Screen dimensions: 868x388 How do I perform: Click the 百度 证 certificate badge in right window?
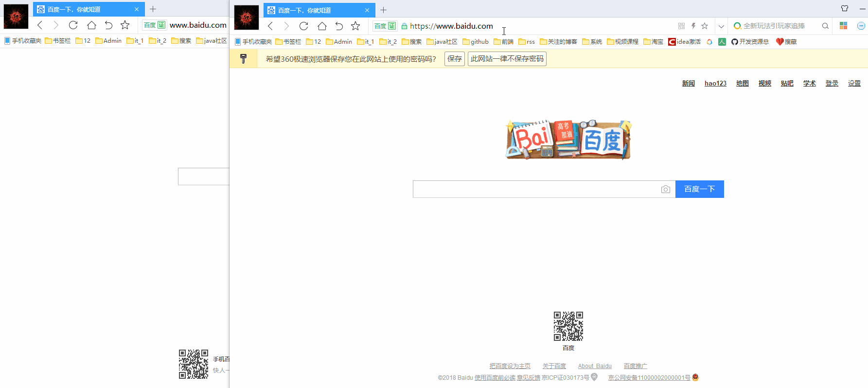pyautogui.click(x=385, y=26)
